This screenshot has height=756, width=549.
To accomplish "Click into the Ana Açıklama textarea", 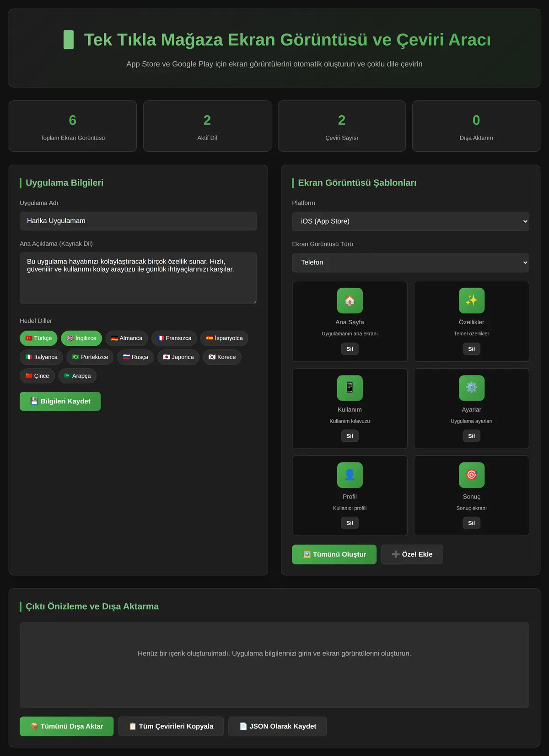I will pyautogui.click(x=138, y=278).
